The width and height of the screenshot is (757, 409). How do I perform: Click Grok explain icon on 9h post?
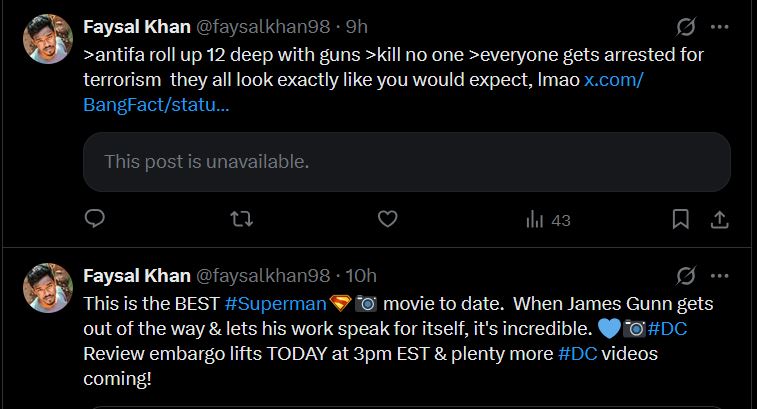tap(686, 27)
